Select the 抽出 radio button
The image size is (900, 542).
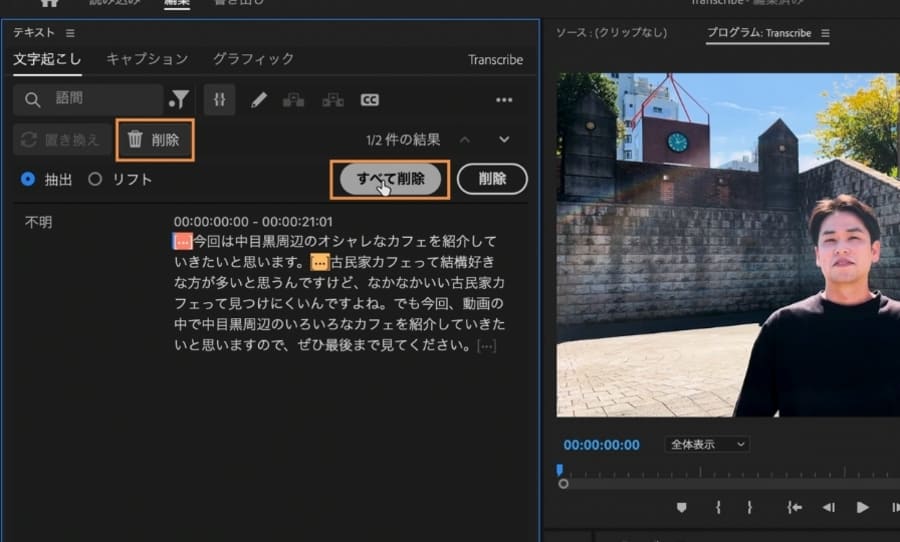click(x=28, y=179)
